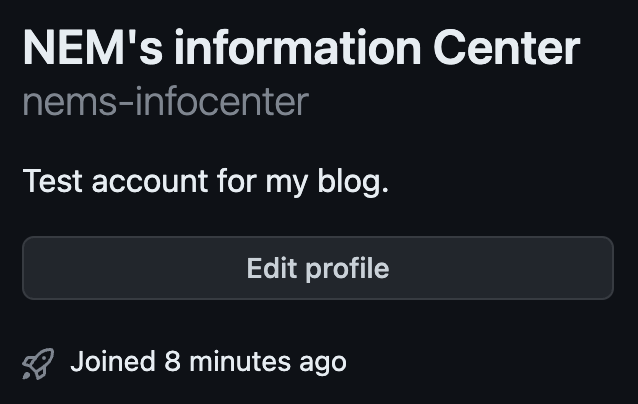The width and height of the screenshot is (638, 404).
Task: Click the Joined 8 minutes ago label
Action: pos(208,362)
